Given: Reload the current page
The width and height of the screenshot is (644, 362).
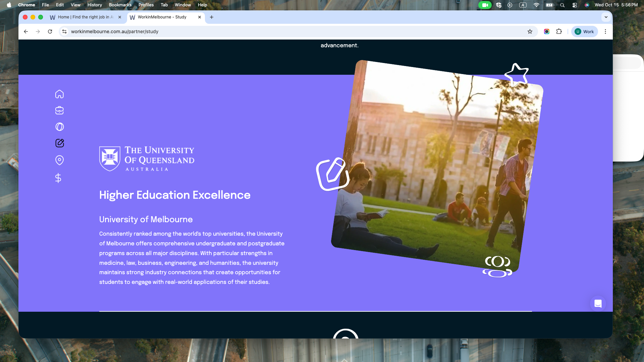Looking at the screenshot, I should (50, 32).
